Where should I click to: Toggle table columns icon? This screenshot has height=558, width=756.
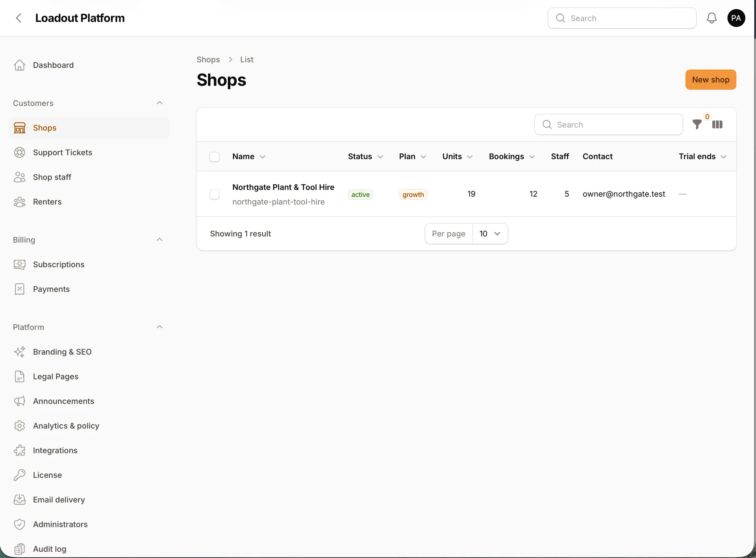click(717, 124)
